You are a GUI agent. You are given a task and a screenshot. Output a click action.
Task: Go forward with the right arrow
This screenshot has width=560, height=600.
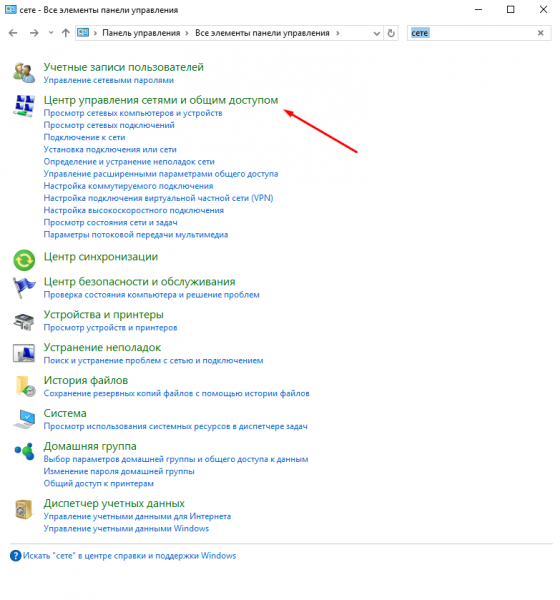[34, 33]
